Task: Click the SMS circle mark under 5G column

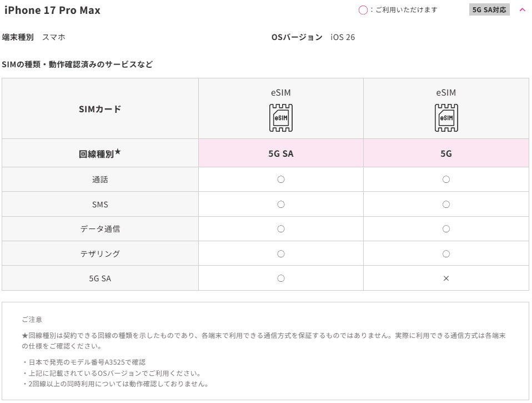Action: click(446, 205)
